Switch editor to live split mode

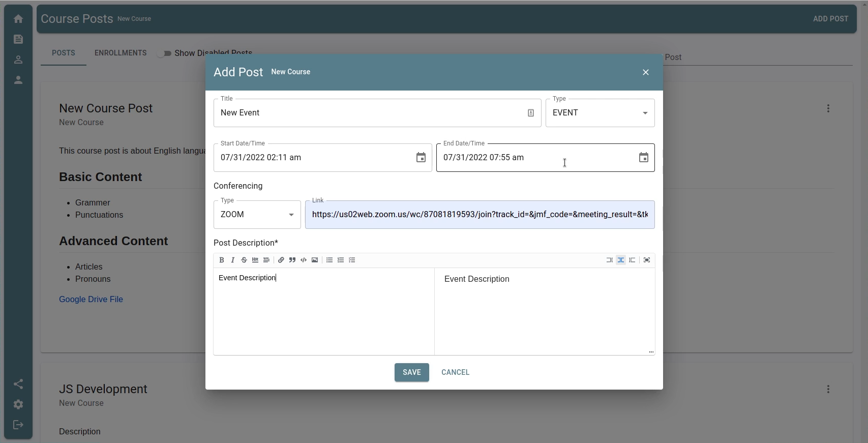point(621,260)
